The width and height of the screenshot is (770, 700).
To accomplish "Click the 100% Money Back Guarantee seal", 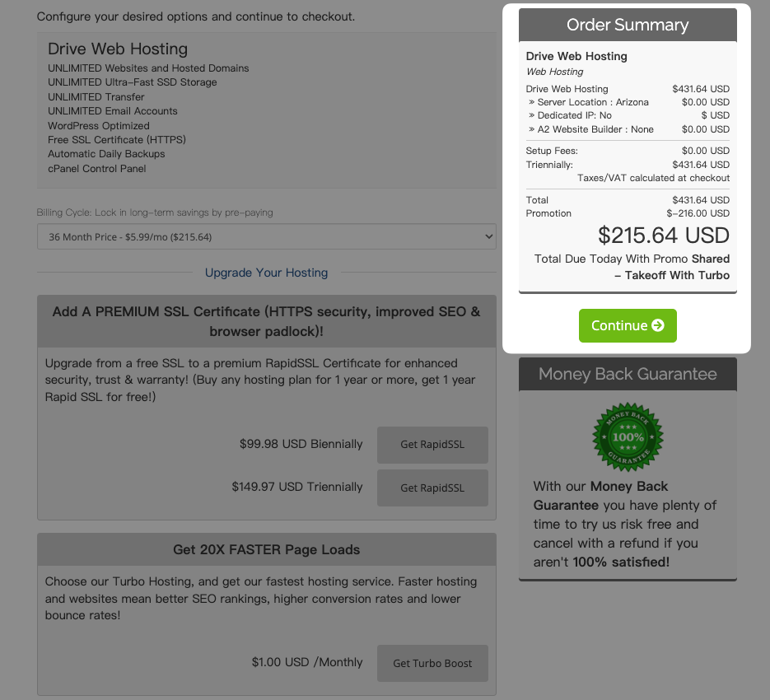I will (628, 436).
